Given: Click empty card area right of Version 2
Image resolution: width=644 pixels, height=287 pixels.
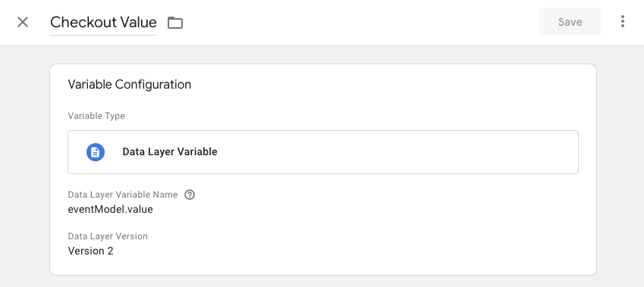Looking at the screenshot, I should click(x=349, y=251).
